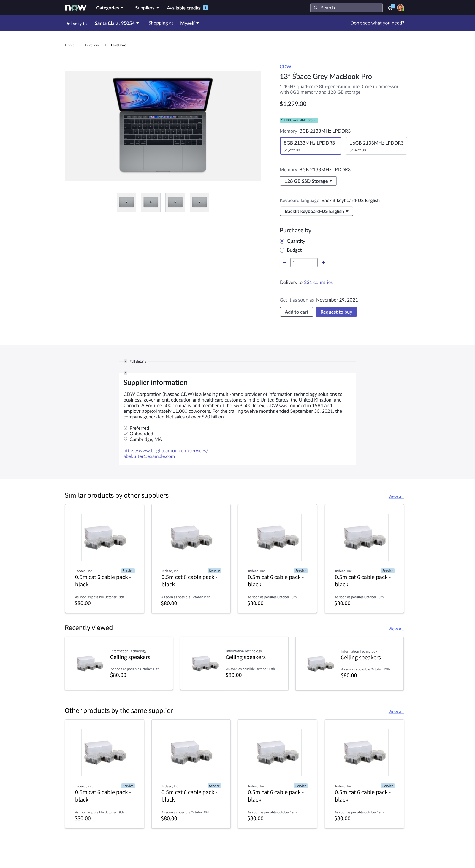
Task: Increase quantity with plus button
Action: (323, 263)
